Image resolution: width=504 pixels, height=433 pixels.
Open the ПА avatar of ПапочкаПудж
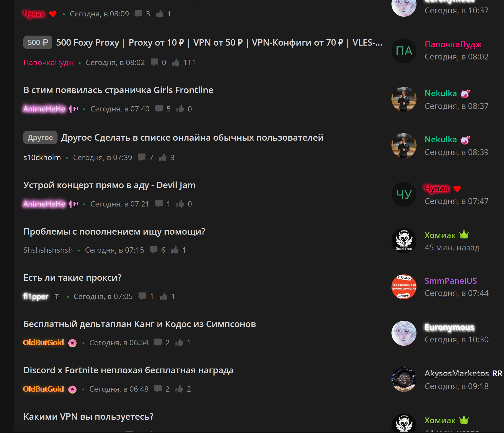(x=404, y=51)
